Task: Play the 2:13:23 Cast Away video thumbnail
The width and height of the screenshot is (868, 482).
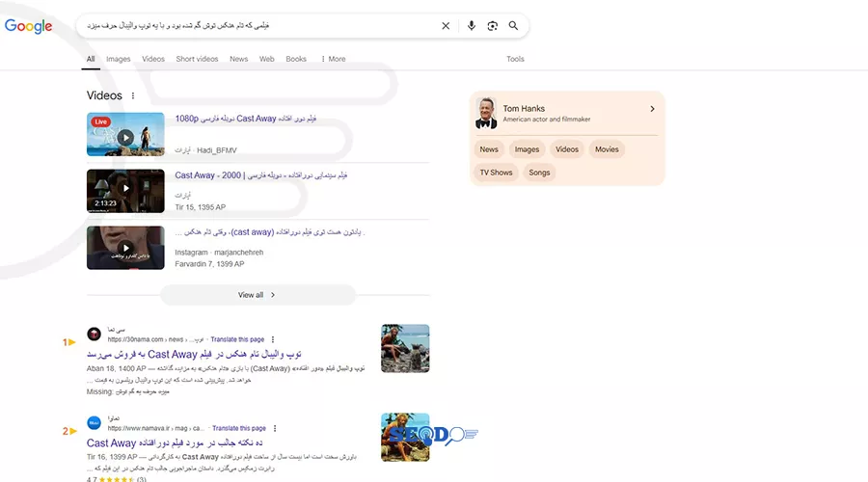Action: (x=125, y=191)
